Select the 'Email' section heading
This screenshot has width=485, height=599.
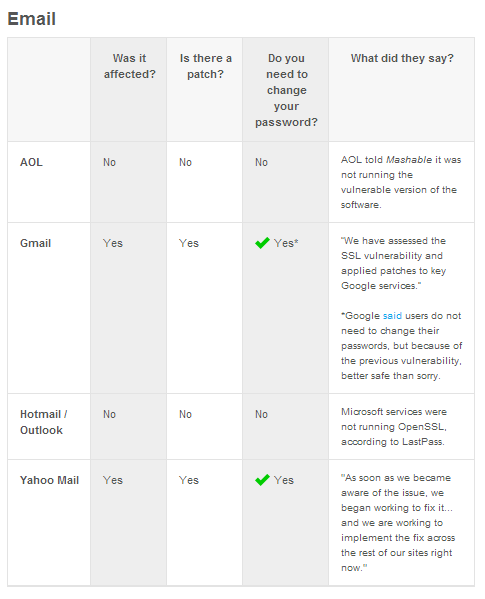[32, 19]
